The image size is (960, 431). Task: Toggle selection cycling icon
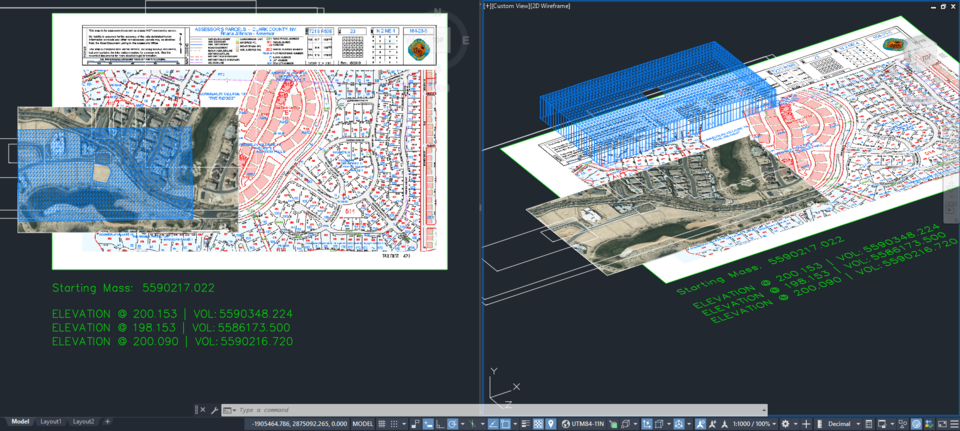[614, 424]
